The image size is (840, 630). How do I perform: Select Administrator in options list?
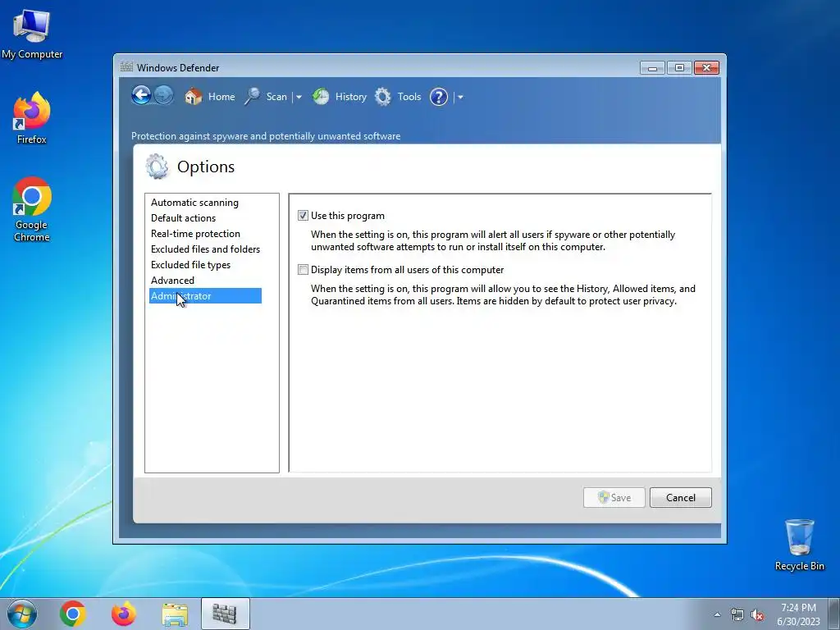(x=205, y=295)
